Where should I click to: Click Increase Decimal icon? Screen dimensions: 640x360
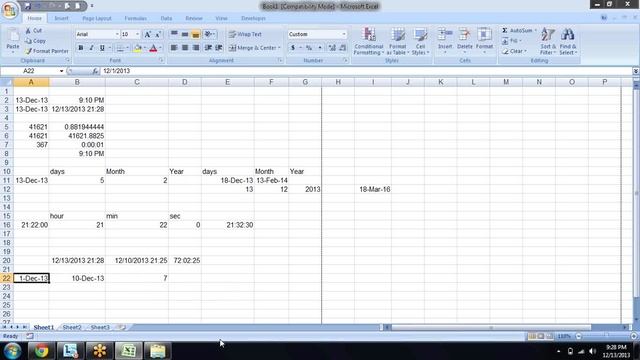(x=332, y=48)
